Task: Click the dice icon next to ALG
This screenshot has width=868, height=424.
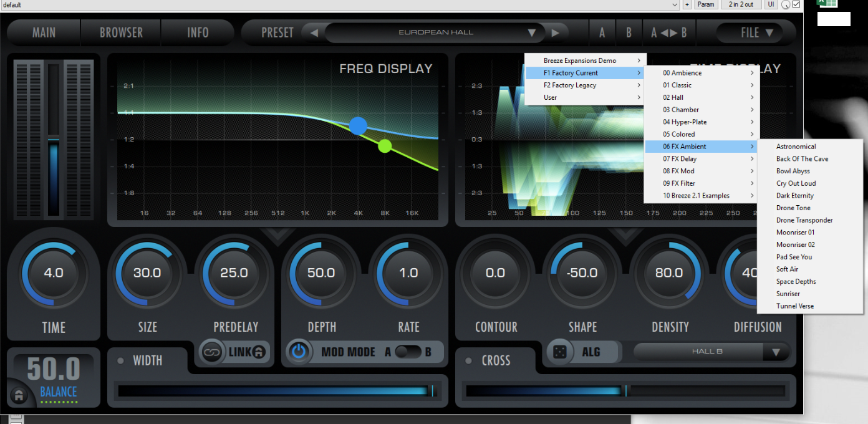Action: 560,352
